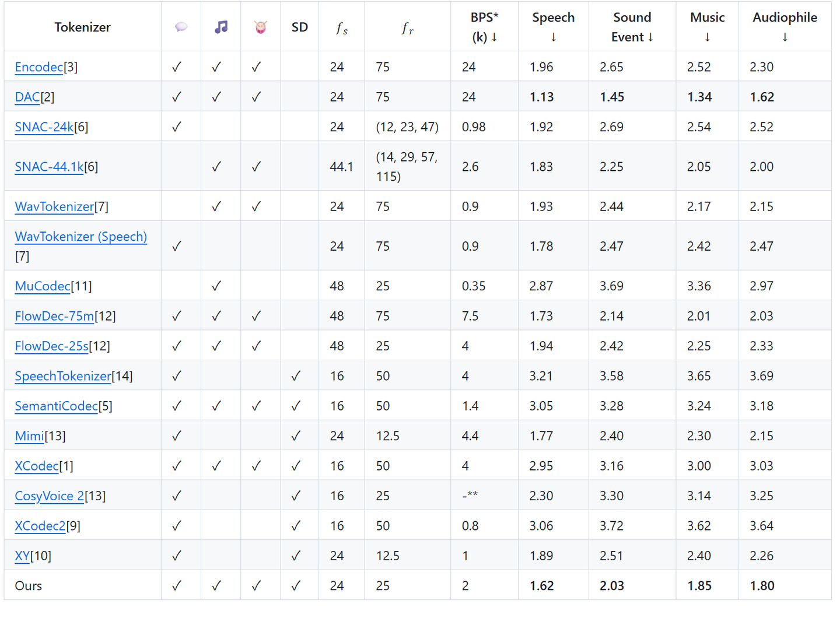Open the XY tokenizer link

pos(22,556)
